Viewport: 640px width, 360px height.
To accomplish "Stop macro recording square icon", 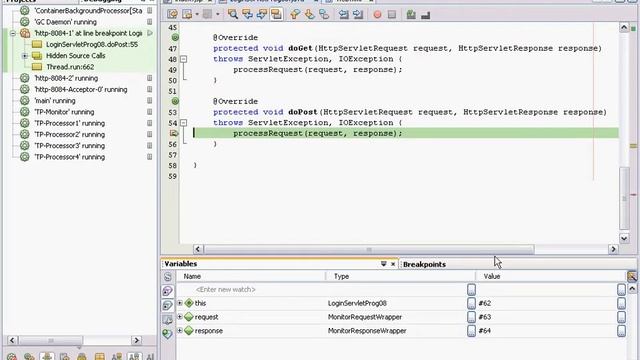I will tap(392, 15).
